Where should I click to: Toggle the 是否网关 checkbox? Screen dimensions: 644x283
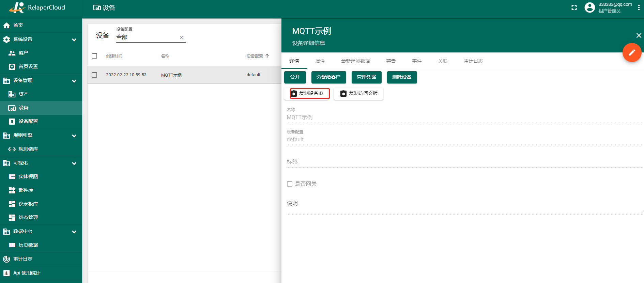[x=290, y=184]
